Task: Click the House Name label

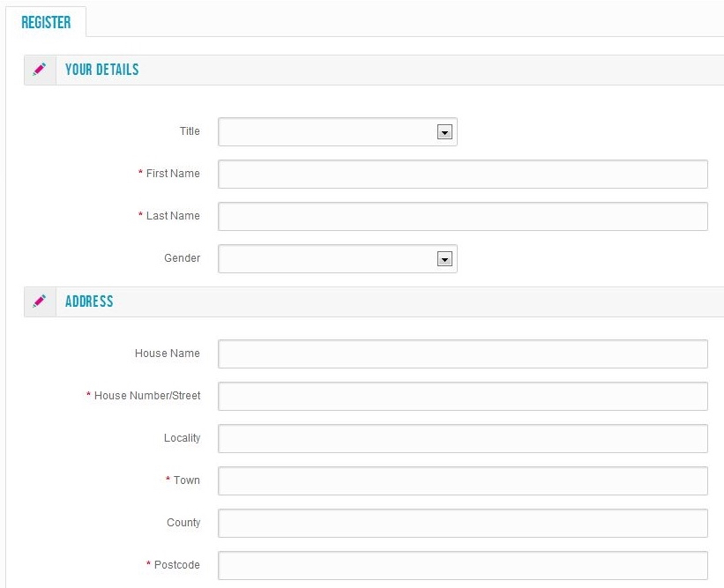Action: click(168, 354)
